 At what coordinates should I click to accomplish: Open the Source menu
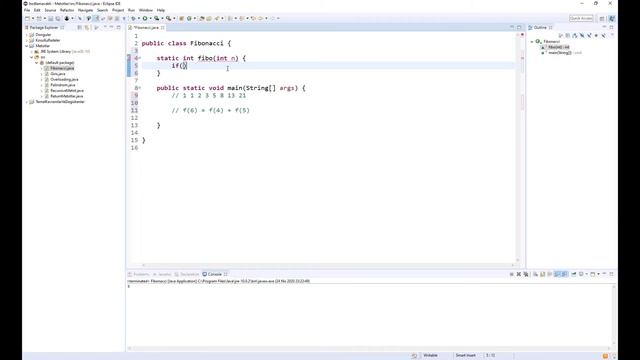(x=50, y=10)
